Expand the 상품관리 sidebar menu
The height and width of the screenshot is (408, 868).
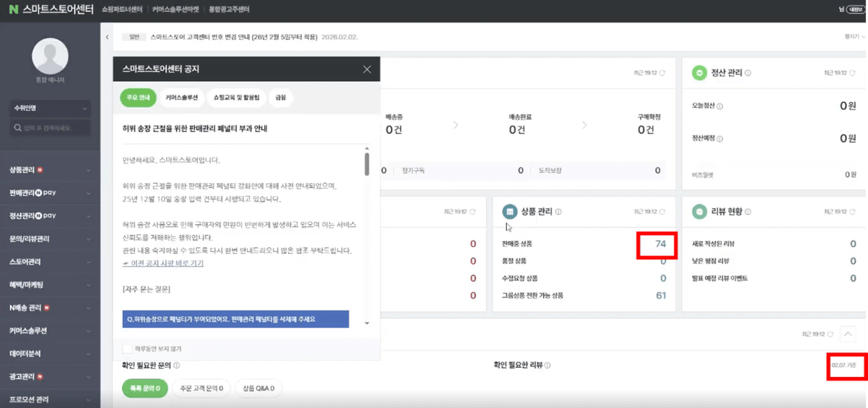pyautogui.click(x=49, y=170)
